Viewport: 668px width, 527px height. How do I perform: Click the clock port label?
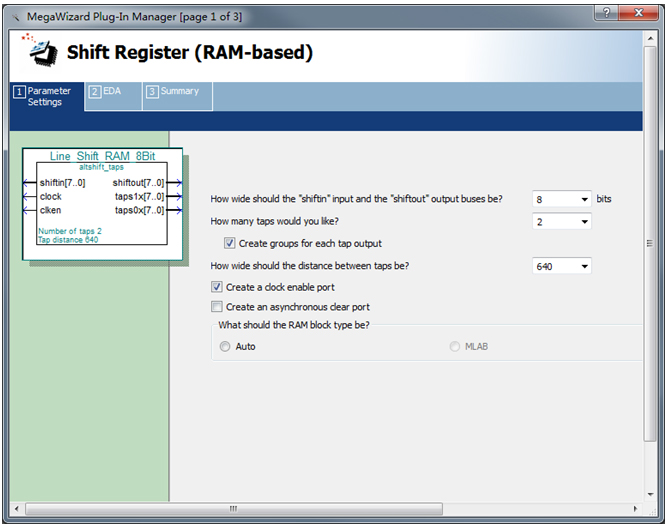[51, 196]
